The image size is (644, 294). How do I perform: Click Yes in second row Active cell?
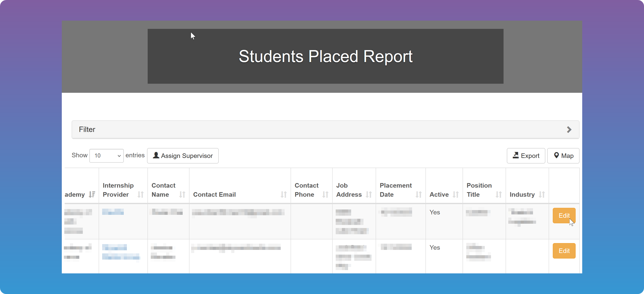(435, 247)
